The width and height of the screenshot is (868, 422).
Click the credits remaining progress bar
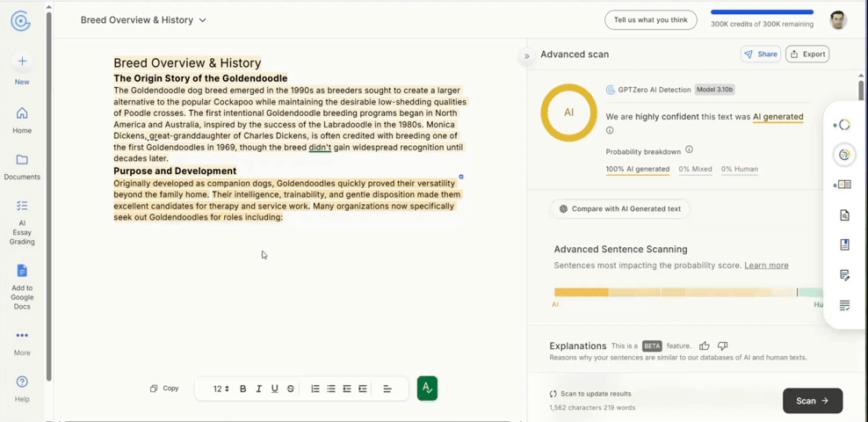tap(763, 12)
